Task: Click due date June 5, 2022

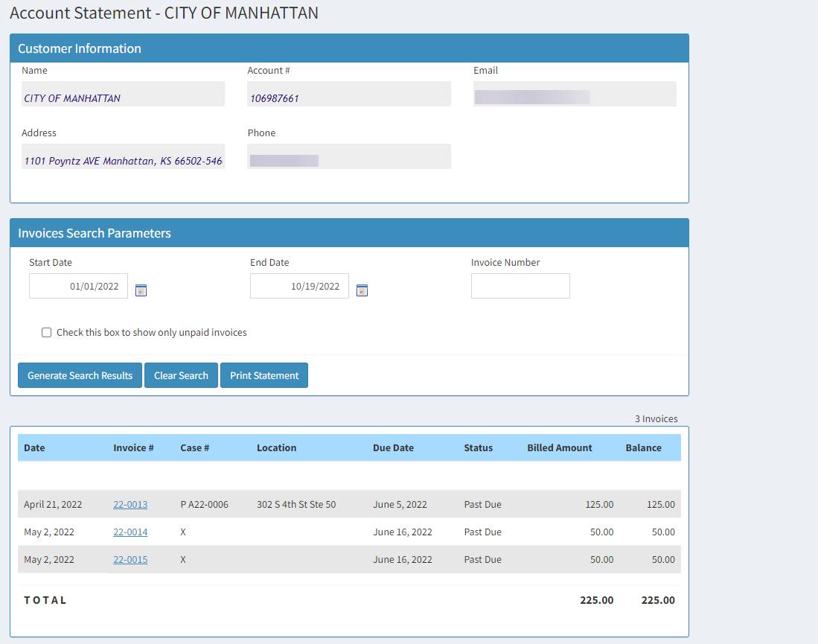Action: [400, 505]
